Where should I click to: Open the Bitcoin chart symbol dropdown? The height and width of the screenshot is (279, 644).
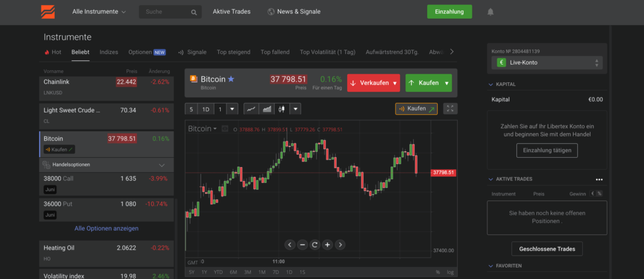coord(203,129)
